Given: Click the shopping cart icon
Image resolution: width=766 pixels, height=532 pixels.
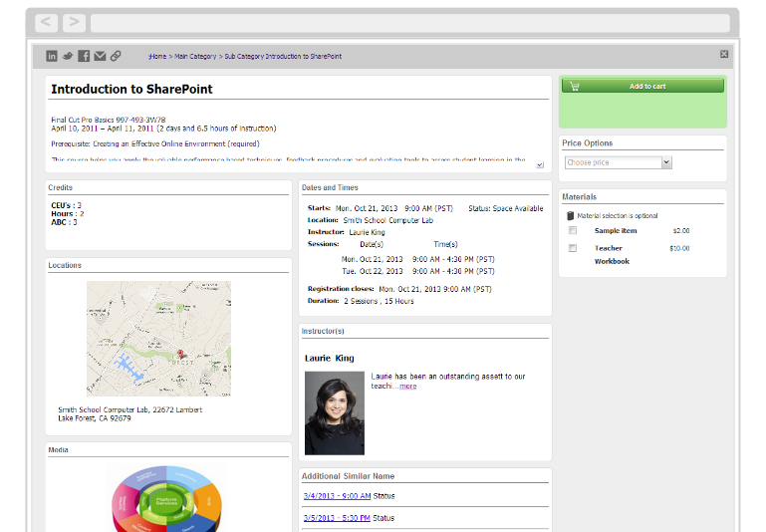Looking at the screenshot, I should click(575, 86).
